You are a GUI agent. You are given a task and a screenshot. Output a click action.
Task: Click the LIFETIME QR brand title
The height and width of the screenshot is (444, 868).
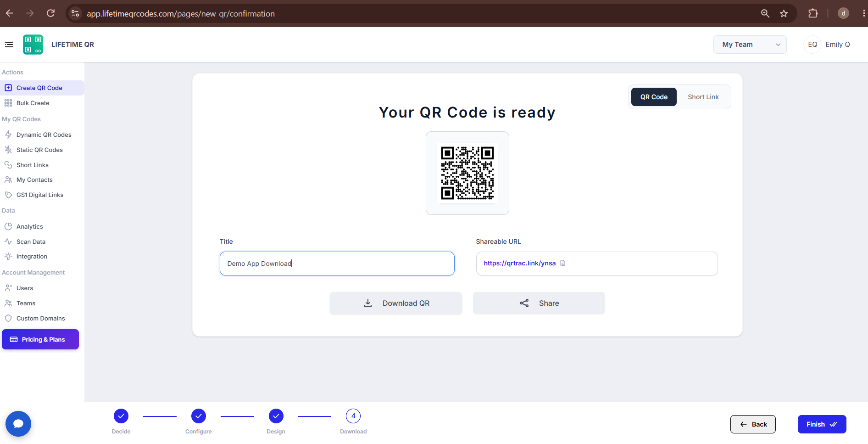click(x=72, y=45)
